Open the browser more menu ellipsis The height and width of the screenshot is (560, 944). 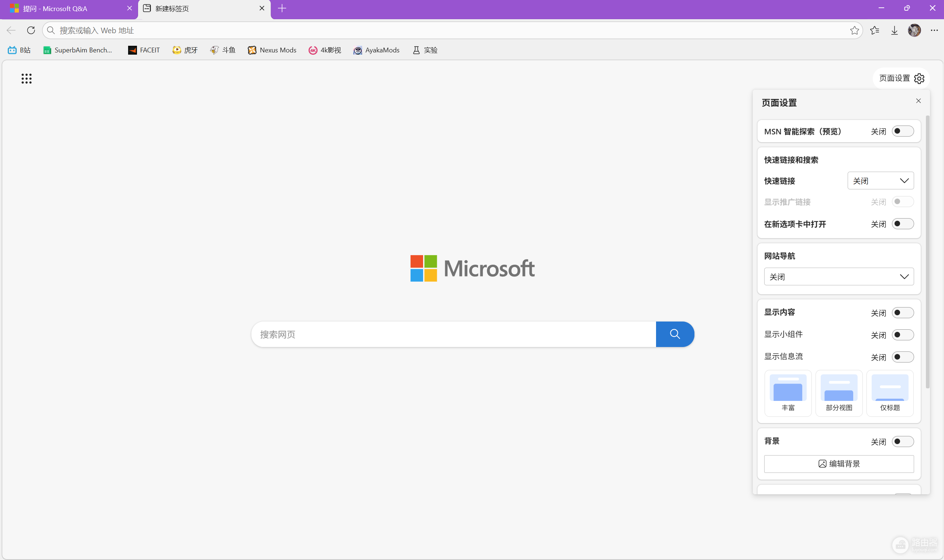click(934, 30)
